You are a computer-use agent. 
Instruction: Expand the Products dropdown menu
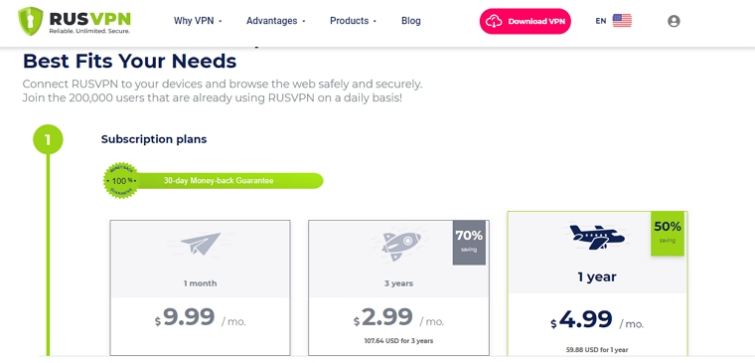point(353,21)
